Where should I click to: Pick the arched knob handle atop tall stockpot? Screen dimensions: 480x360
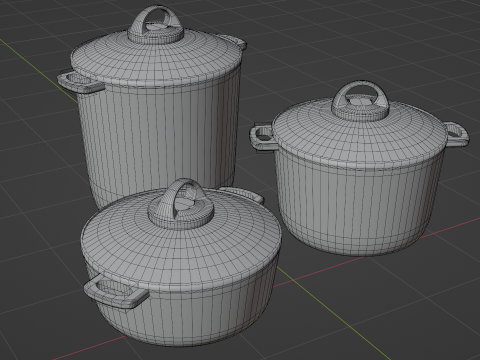click(156, 25)
